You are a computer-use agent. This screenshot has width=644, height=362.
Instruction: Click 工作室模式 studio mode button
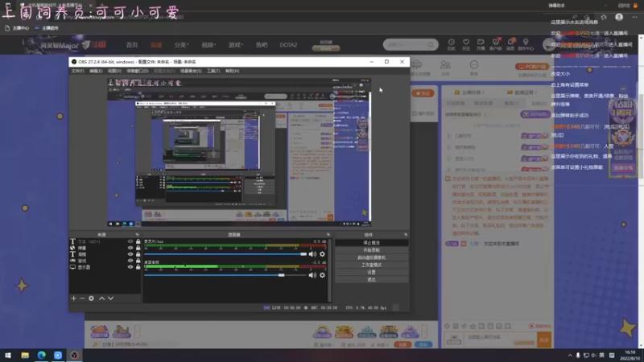[371, 265]
